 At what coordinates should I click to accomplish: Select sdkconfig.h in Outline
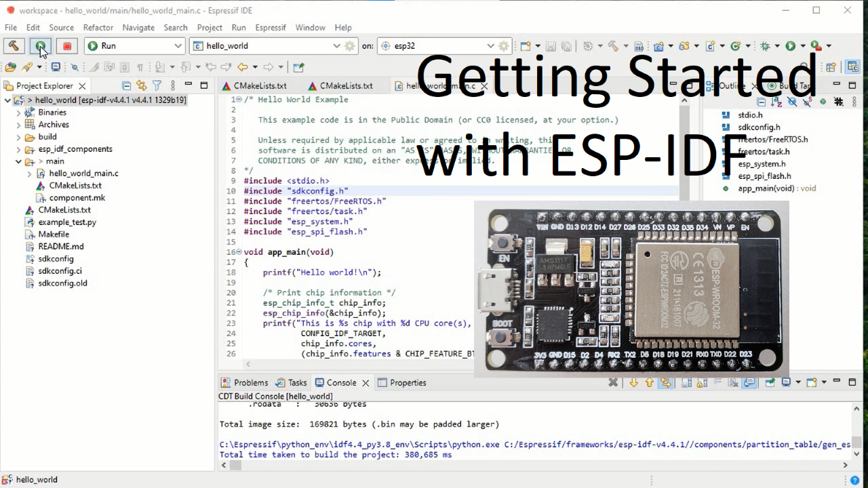point(759,127)
